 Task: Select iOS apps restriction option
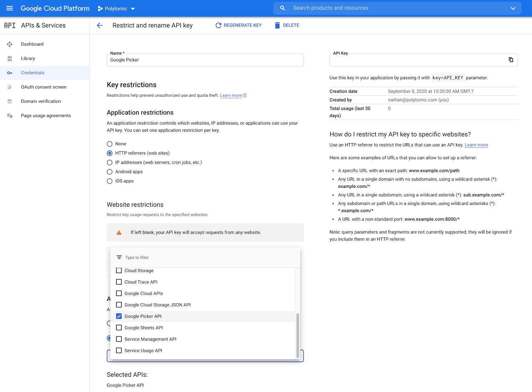110,181
